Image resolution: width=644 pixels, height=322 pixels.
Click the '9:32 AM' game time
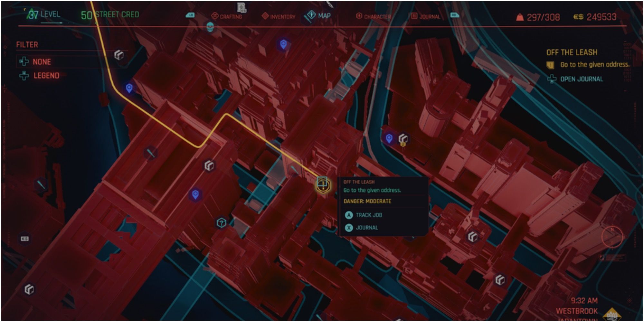coord(584,301)
